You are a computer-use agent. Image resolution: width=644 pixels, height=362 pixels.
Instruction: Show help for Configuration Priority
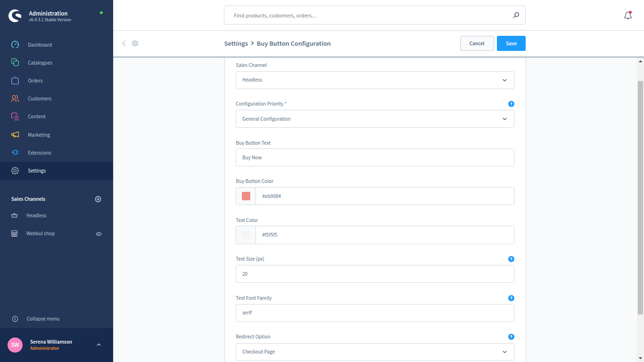511,104
